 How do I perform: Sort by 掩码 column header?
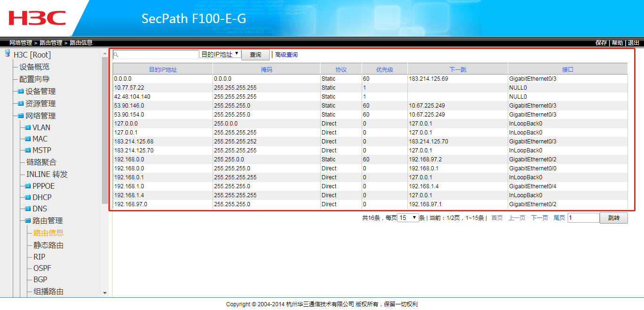click(267, 69)
